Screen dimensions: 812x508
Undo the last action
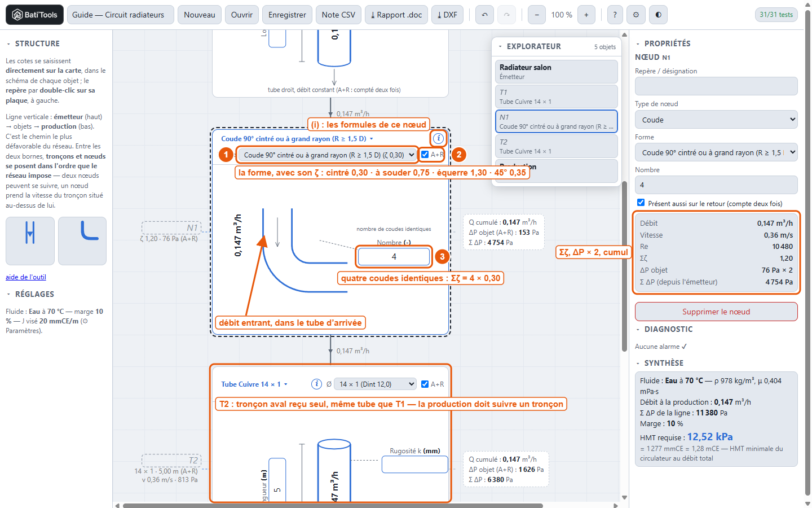pos(485,15)
